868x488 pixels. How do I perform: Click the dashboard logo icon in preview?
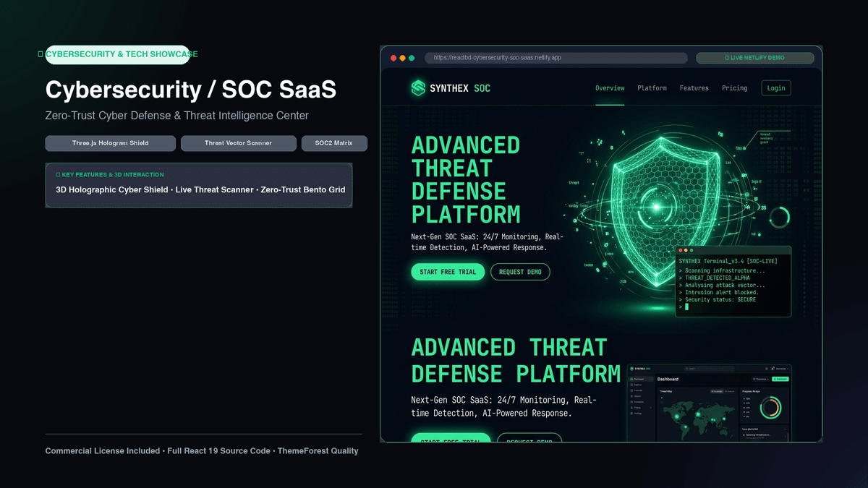pos(631,369)
